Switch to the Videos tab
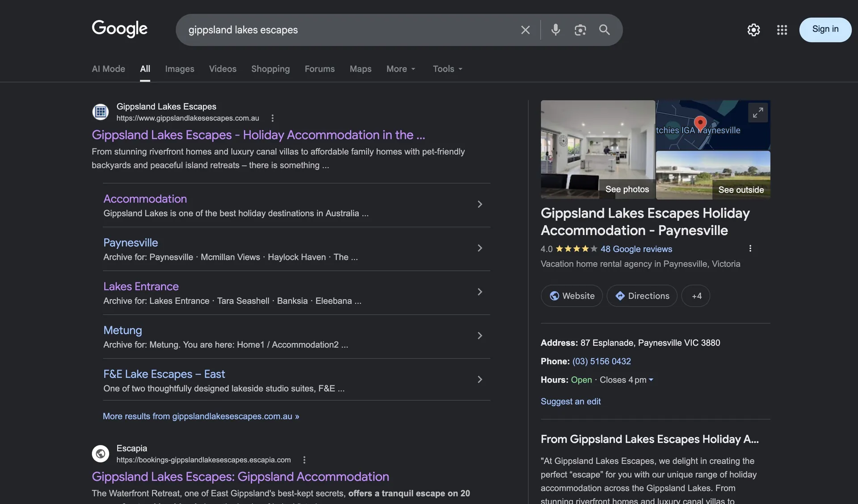 click(223, 69)
